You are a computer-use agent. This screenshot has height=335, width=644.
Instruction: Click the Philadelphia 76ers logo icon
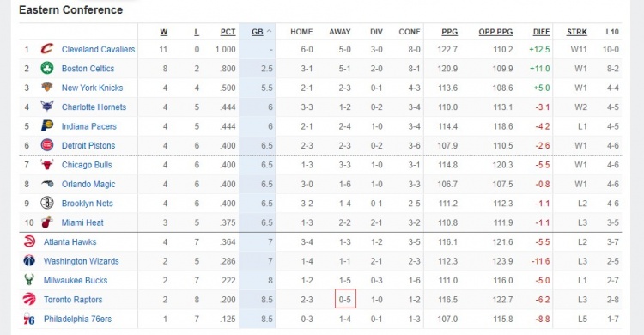[x=29, y=319]
